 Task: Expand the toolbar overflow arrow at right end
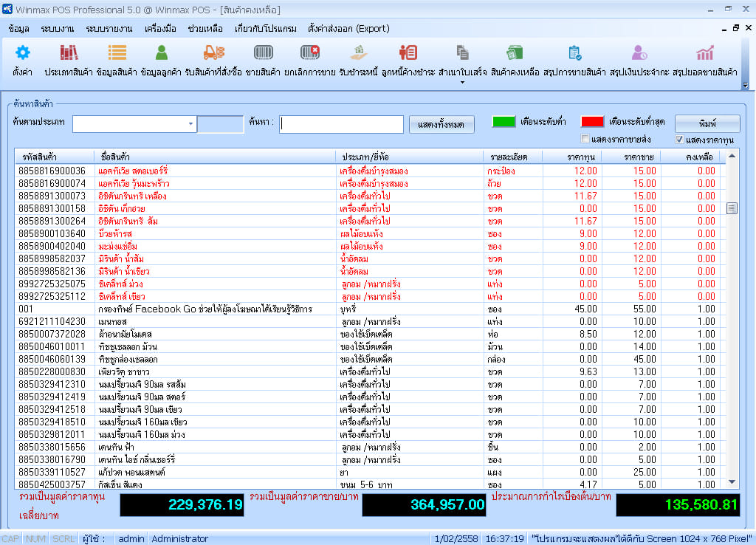coord(746,85)
